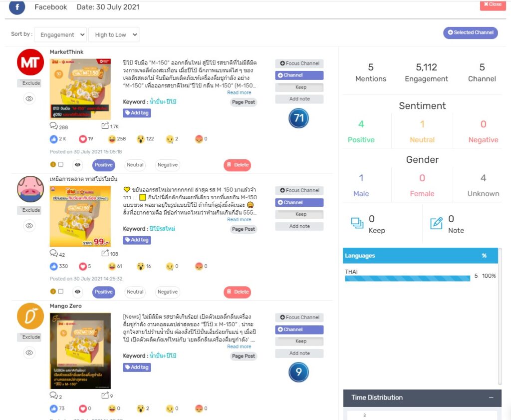This screenshot has width=511, height=420.
Task: Set MarketThink post sentiment to Negative
Action: [168, 165]
